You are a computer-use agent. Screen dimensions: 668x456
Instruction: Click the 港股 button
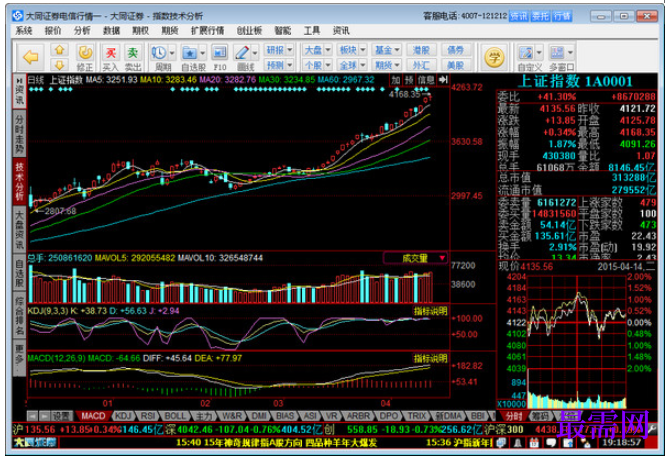[x=421, y=50]
